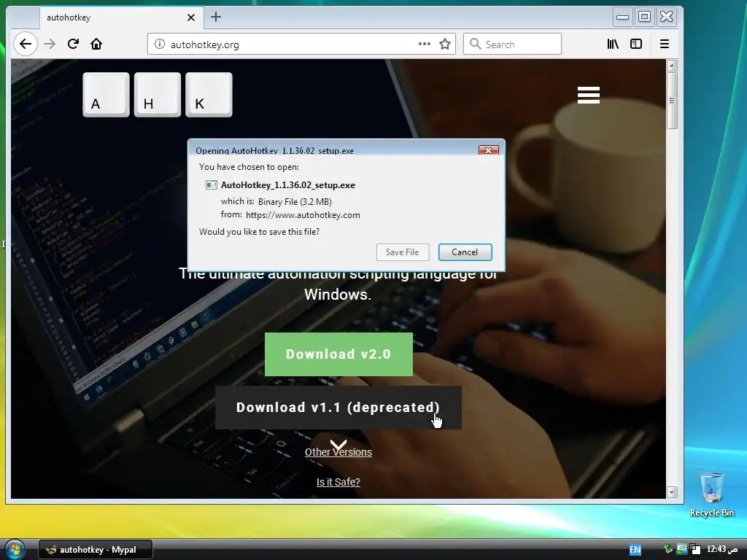Open the Library icon in toolbar
The image size is (747, 560).
[x=613, y=44]
